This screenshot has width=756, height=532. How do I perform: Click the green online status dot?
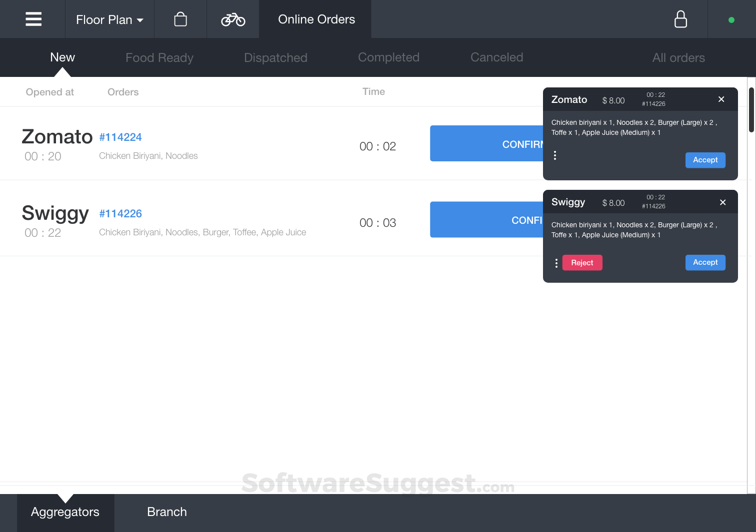pyautogui.click(x=731, y=20)
